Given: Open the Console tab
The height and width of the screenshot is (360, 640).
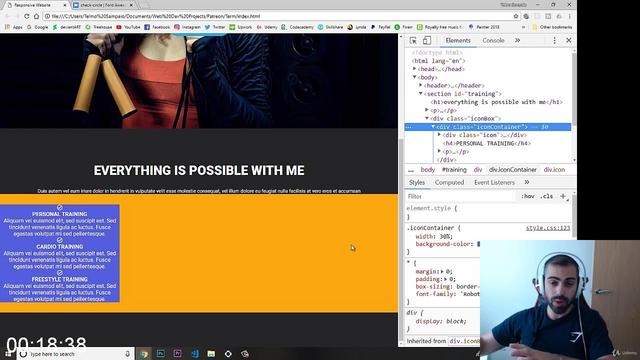Looking at the screenshot, I should point(493,40).
